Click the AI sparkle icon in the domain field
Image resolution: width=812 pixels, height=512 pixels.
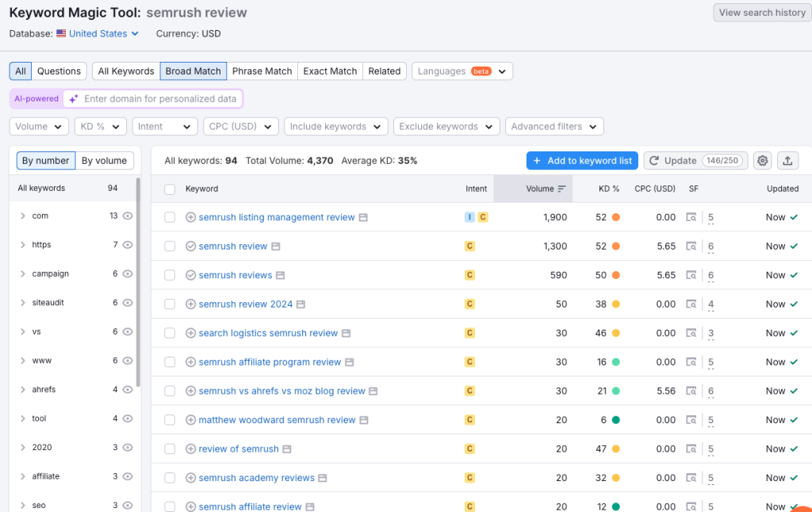click(73, 98)
